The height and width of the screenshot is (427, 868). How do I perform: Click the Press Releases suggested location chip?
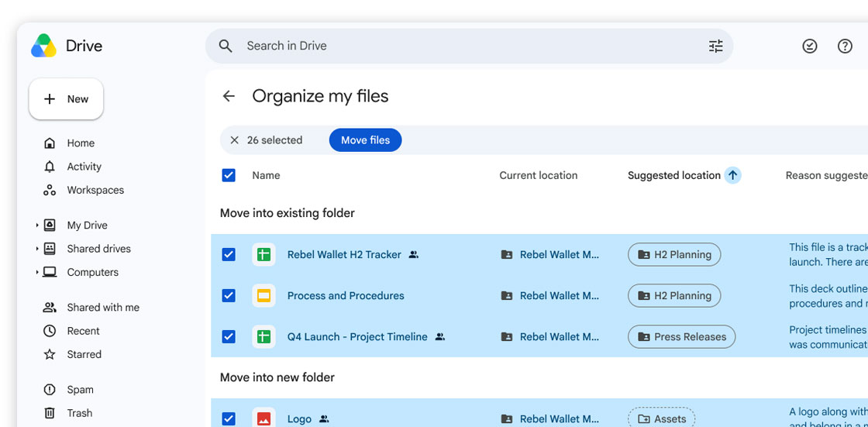(681, 337)
